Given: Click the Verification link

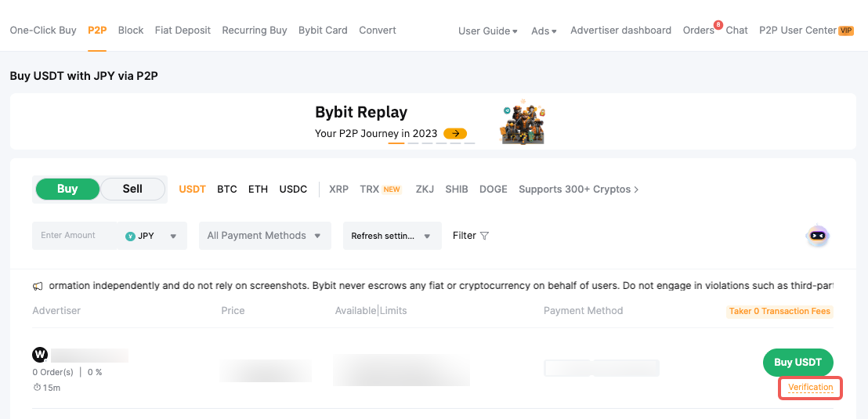Looking at the screenshot, I should [810, 388].
